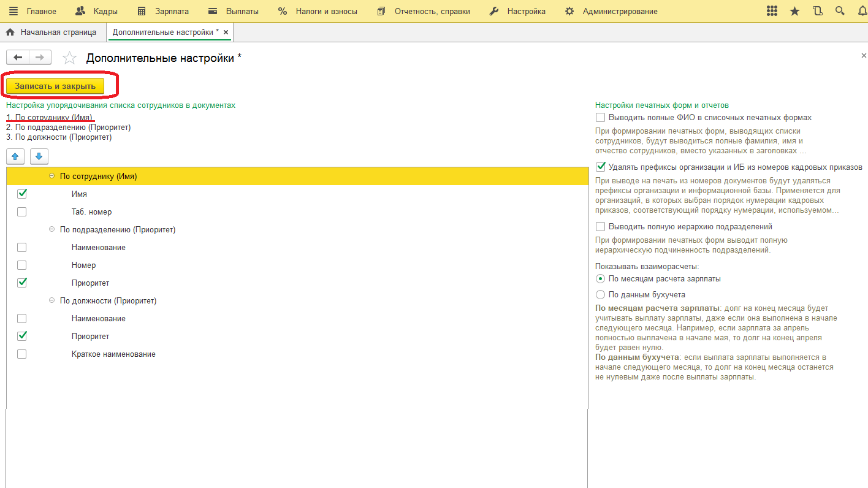Uncheck Приоритет under По подразделению
The height and width of the screenshot is (488, 868).
(x=22, y=283)
